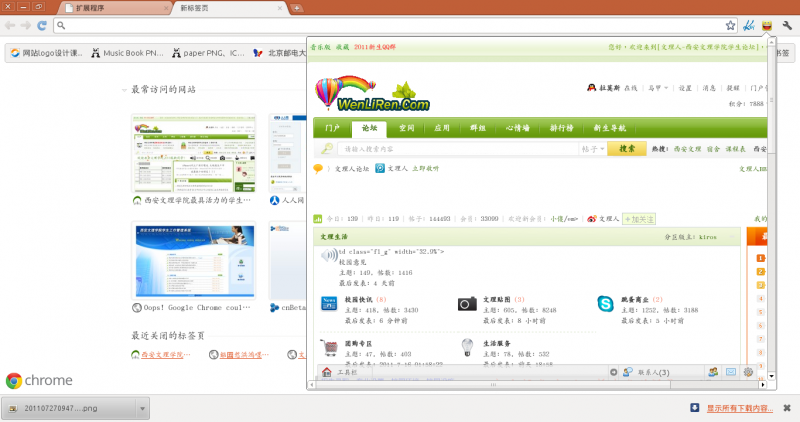Select the 门户 navigation tab
The height and width of the screenshot is (422, 800).
coord(332,128)
